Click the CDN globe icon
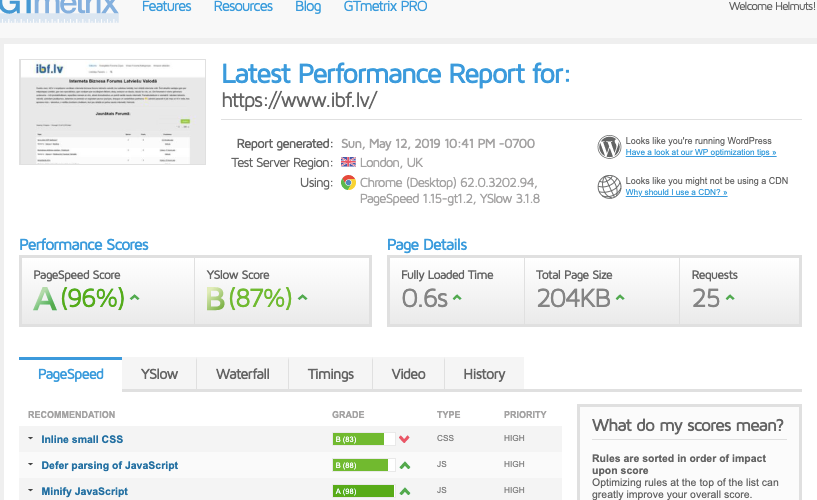Image resolution: width=817 pixels, height=500 pixels. tap(609, 186)
